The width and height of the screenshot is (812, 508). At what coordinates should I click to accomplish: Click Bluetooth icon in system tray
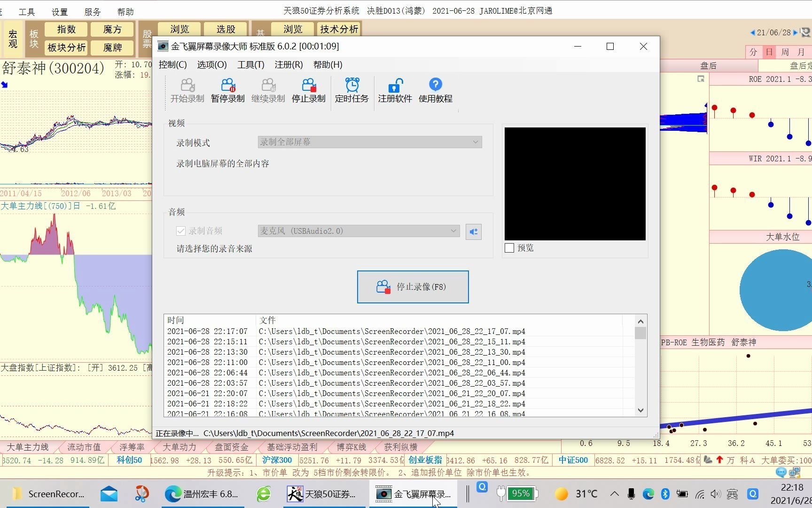click(665, 493)
